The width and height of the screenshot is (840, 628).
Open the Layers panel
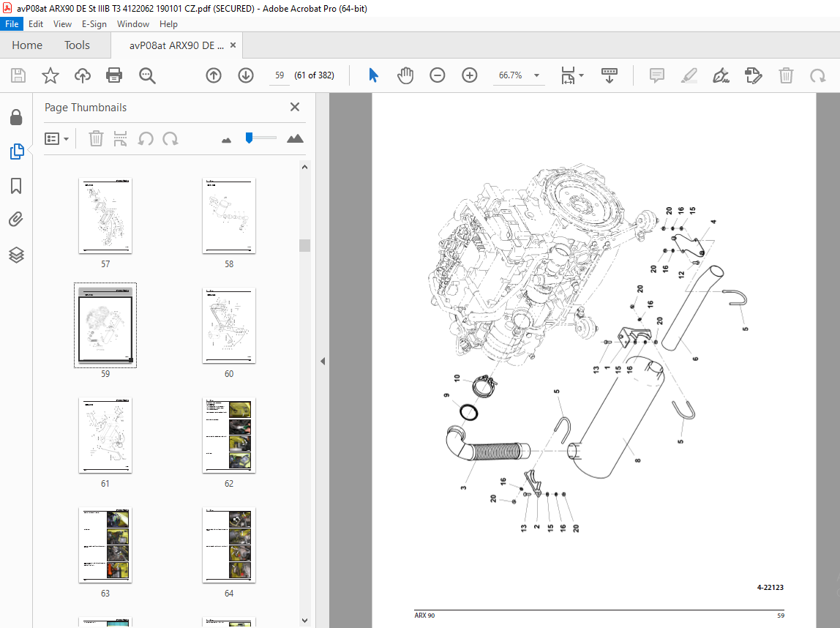(16, 255)
